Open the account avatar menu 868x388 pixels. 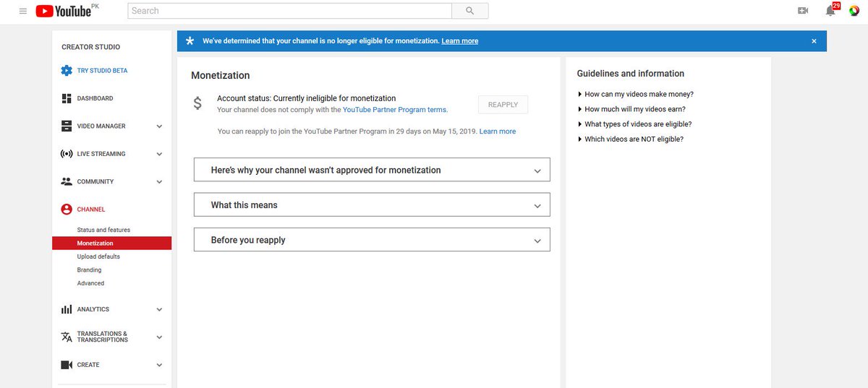(x=854, y=11)
